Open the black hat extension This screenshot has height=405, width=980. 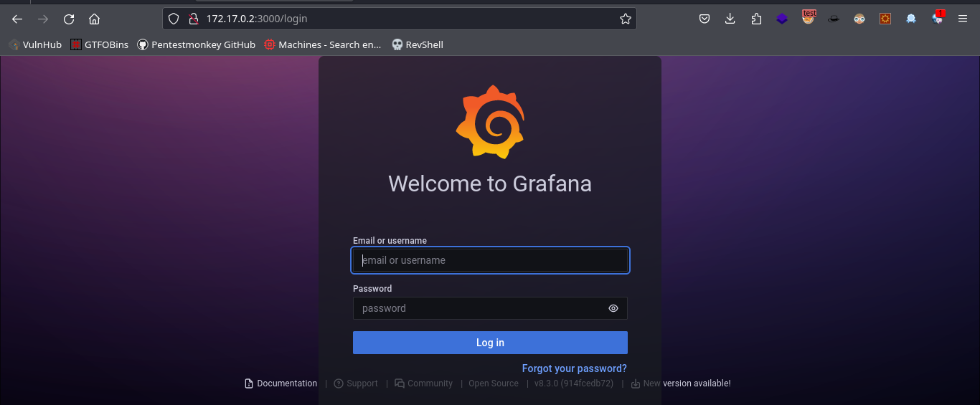point(834,19)
